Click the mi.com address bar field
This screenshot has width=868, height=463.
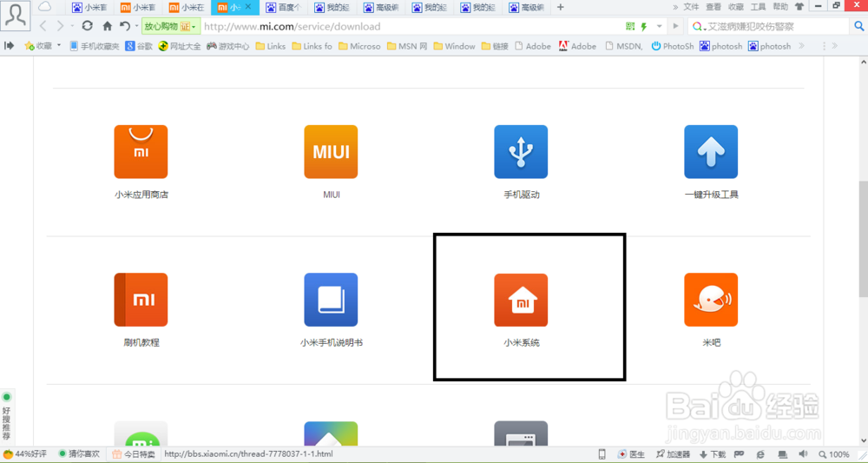click(412, 26)
